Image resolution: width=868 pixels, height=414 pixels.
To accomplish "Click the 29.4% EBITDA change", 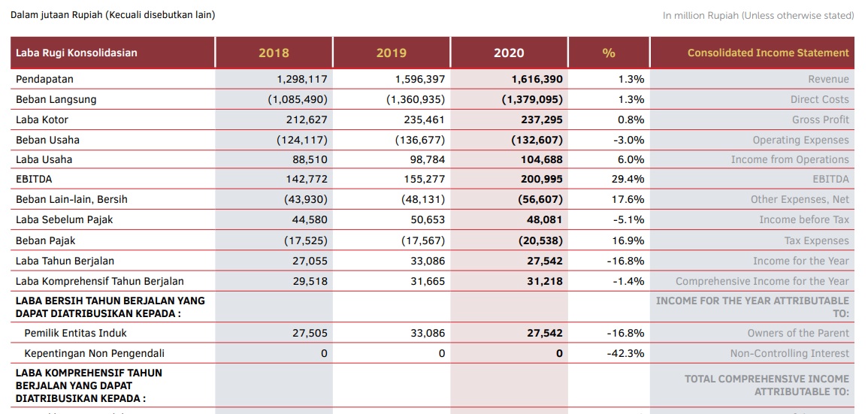I will [x=628, y=180].
